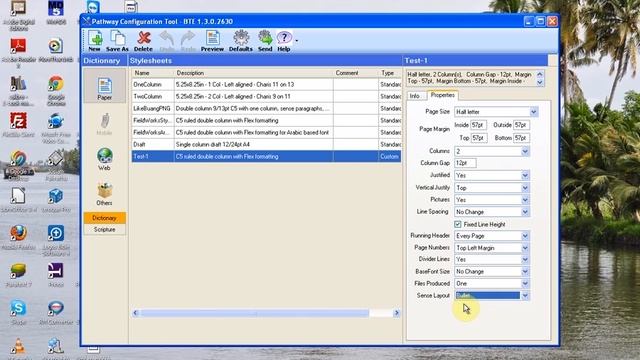Click description 'C5 ruled double column with Flex formatting for Arabic based font'
This screenshot has height=360, width=640.
pos(252,133)
